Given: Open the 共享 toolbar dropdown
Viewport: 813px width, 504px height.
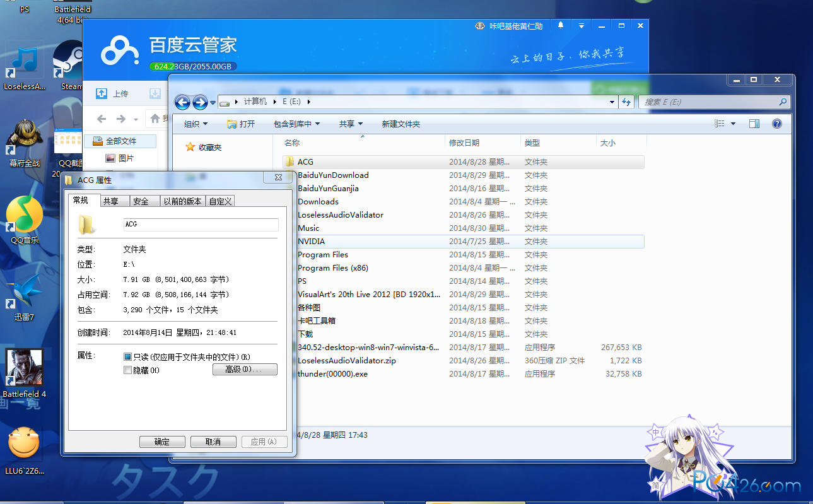Looking at the screenshot, I should (x=351, y=124).
